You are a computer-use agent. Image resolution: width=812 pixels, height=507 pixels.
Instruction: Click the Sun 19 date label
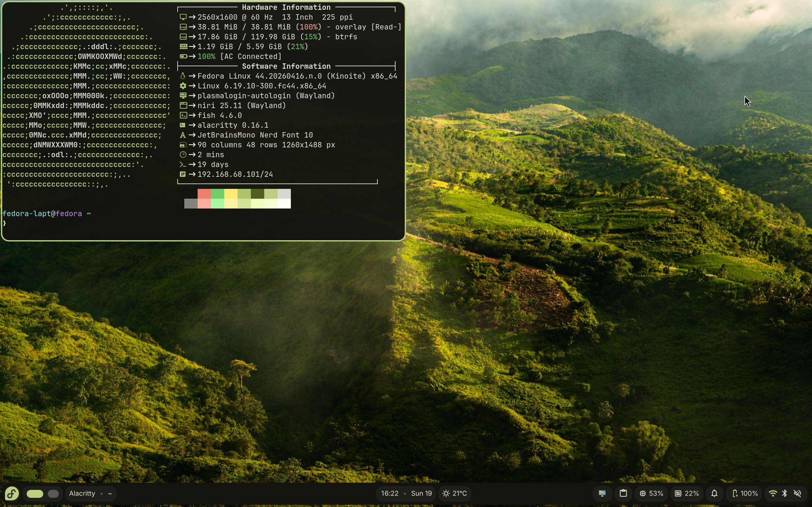click(x=422, y=493)
